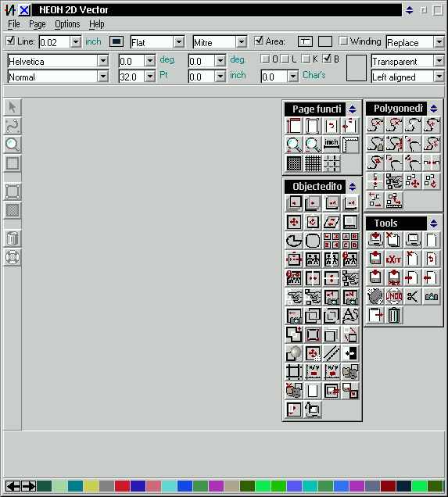The image size is (448, 497).
Task: Pick the yellow color swatch
Action: point(91,486)
